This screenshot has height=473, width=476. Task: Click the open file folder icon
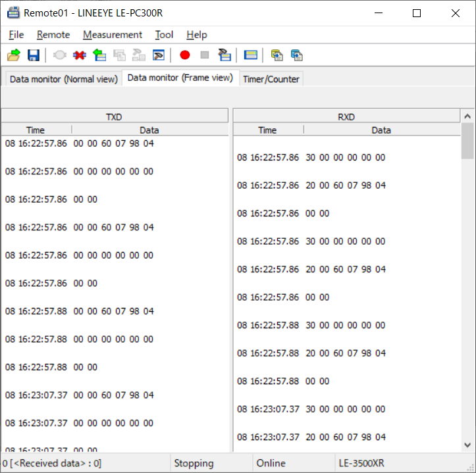pyautogui.click(x=14, y=55)
